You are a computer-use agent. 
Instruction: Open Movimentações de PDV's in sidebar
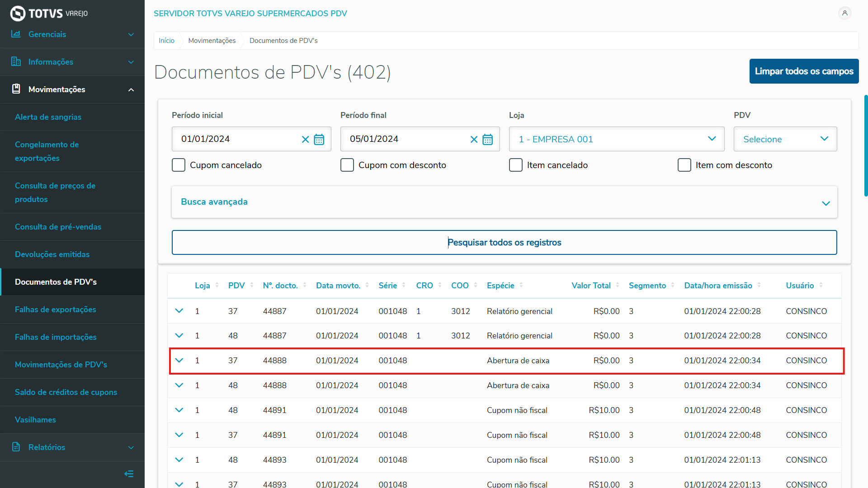click(61, 365)
